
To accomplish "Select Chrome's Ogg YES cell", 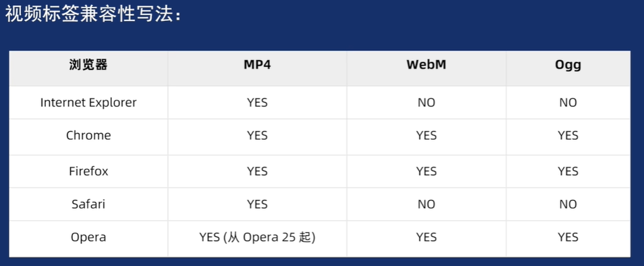I will point(568,135).
